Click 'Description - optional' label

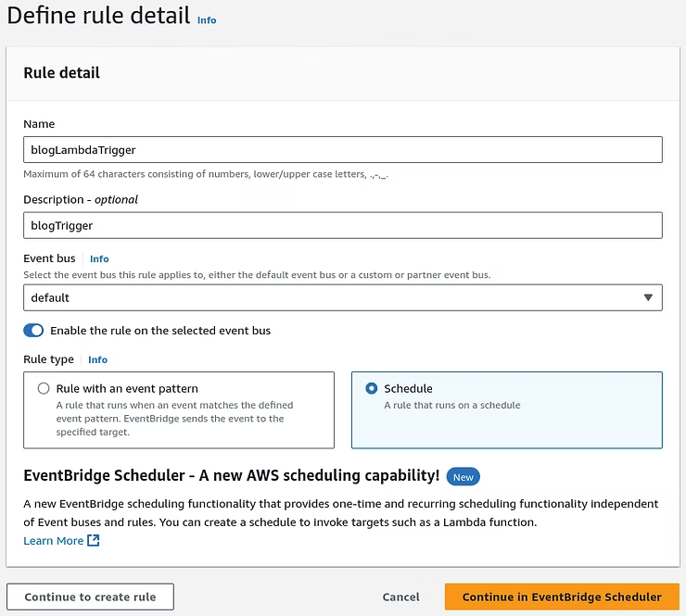[x=81, y=200]
